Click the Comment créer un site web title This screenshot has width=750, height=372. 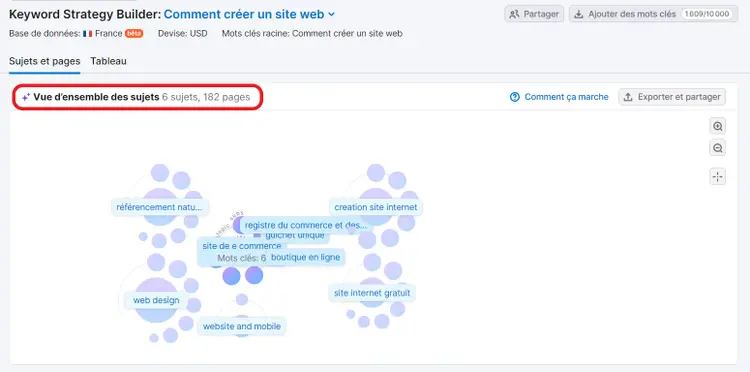[244, 14]
